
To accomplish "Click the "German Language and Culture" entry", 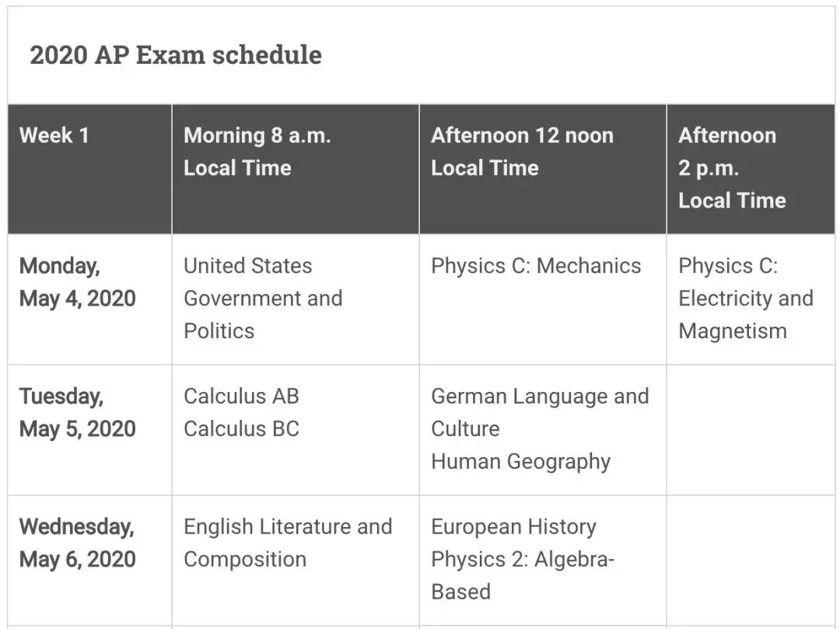I will click(539, 412).
